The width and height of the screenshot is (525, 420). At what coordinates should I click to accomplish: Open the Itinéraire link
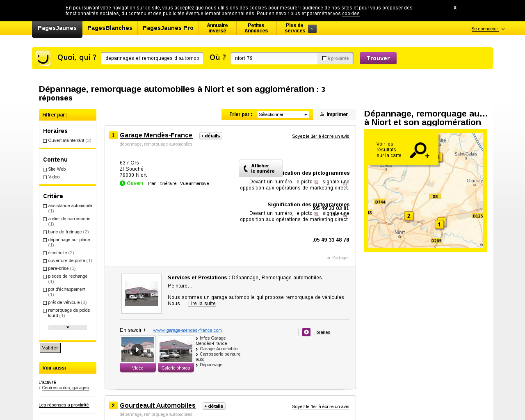(x=168, y=183)
